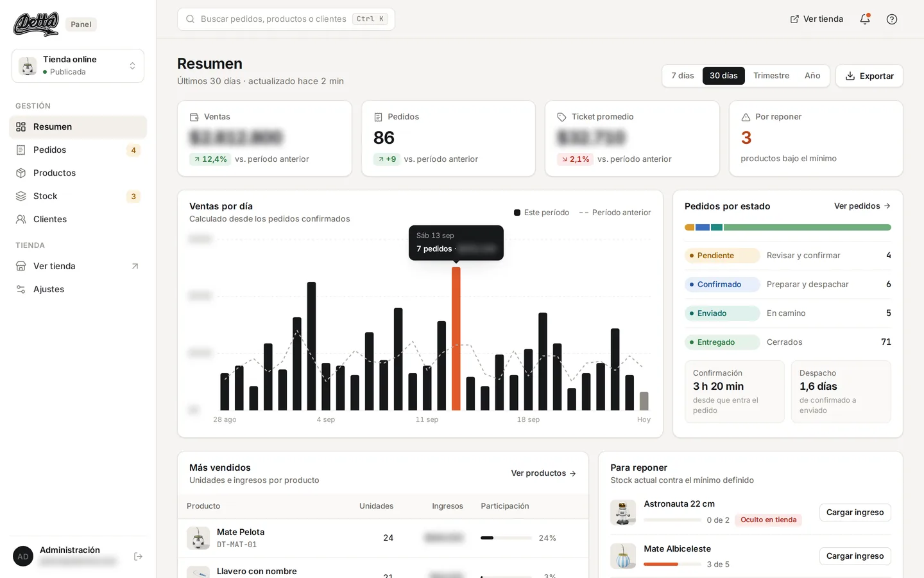Focus the Buscar pedidos search field
924x578 pixels.
pos(286,19)
